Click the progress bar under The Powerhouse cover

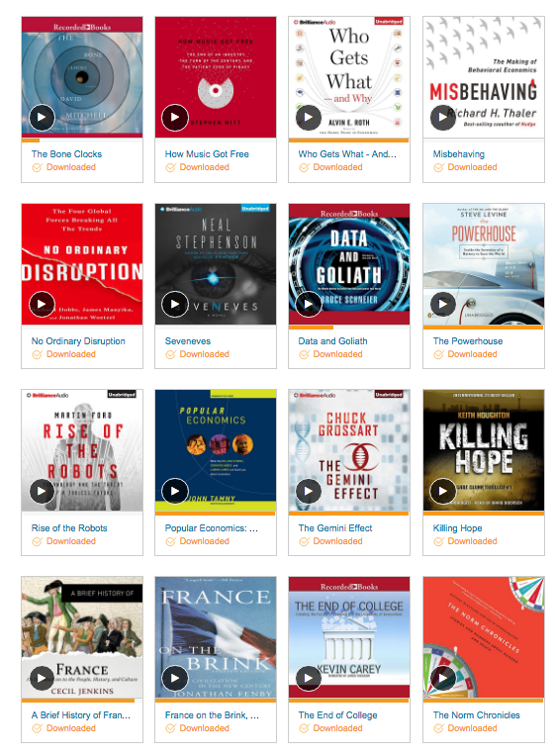(x=484, y=328)
